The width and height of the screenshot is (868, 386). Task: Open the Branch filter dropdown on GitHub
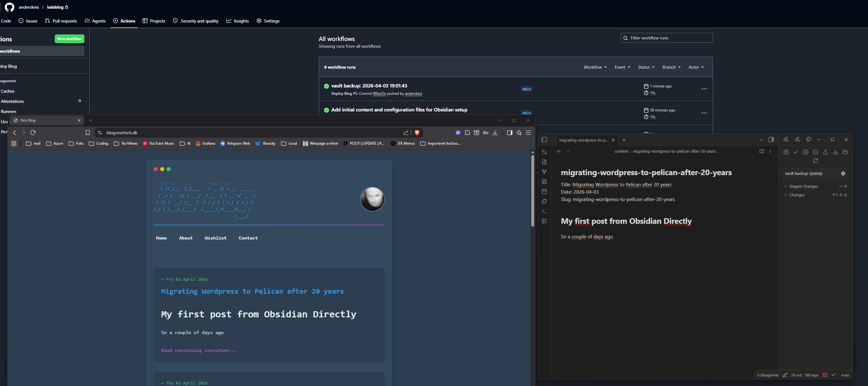pos(671,67)
